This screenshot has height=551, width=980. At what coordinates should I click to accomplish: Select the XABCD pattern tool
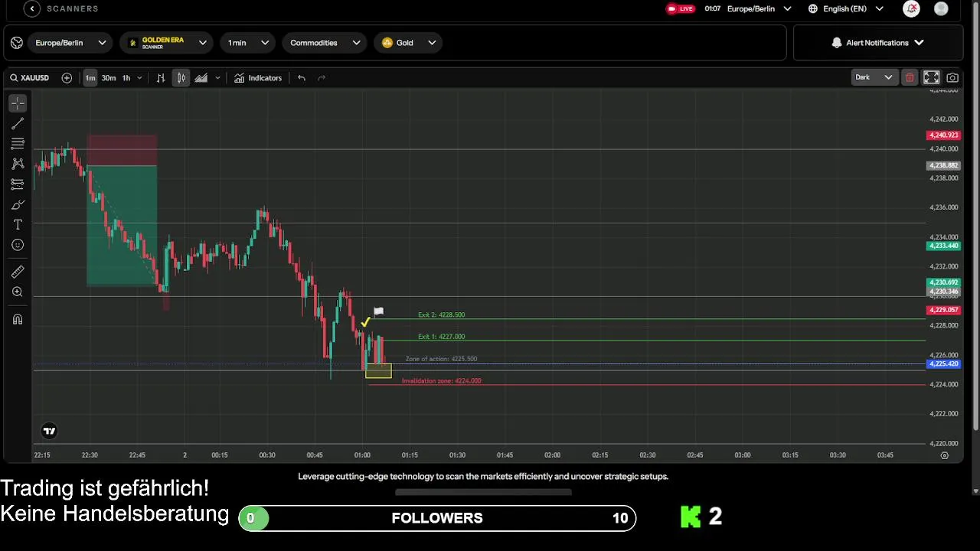pyautogui.click(x=18, y=164)
